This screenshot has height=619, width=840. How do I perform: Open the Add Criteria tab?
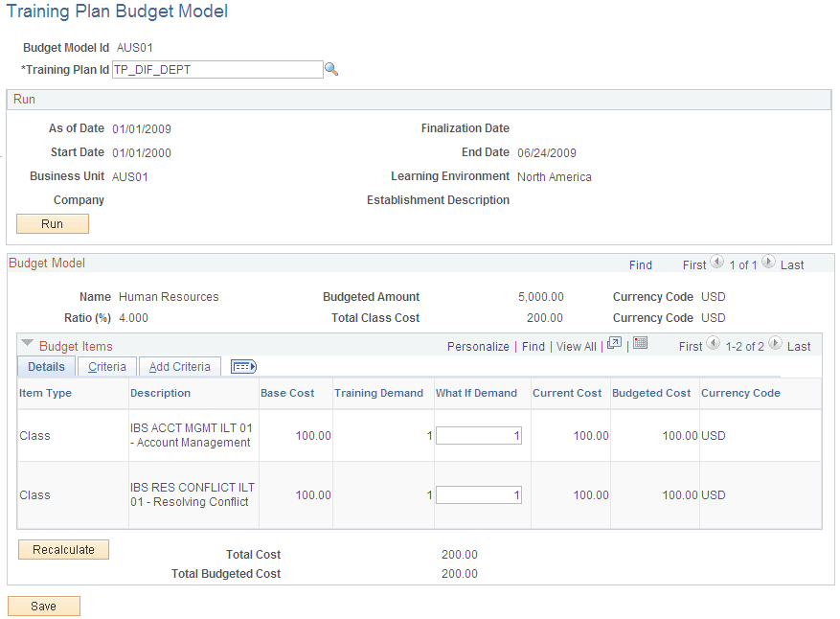179,366
